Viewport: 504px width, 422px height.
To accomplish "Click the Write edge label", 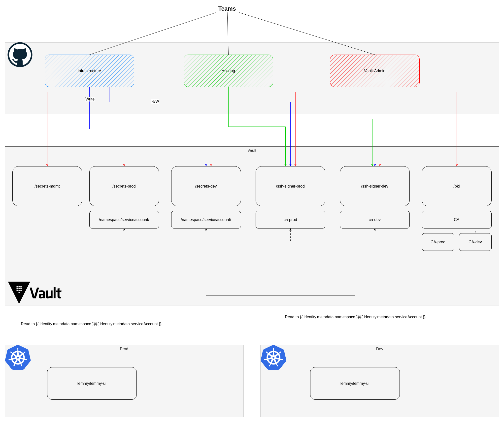I will (x=90, y=99).
